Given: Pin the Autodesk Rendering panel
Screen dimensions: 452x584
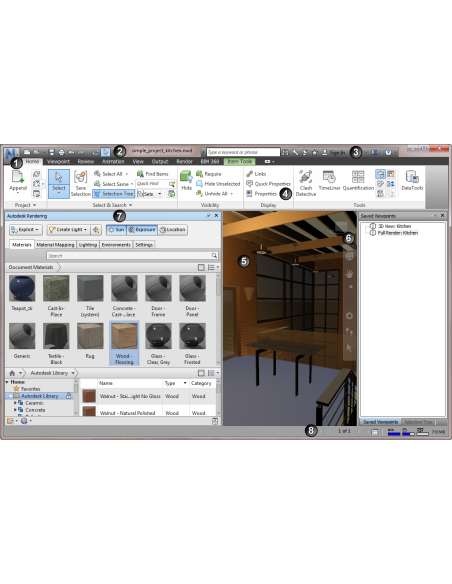Looking at the screenshot, I should click(x=208, y=216).
